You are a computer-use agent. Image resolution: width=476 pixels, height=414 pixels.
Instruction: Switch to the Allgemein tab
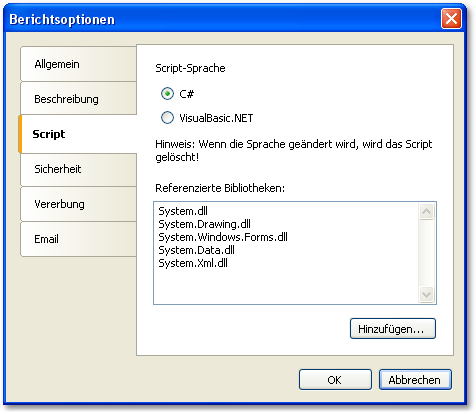point(78,64)
